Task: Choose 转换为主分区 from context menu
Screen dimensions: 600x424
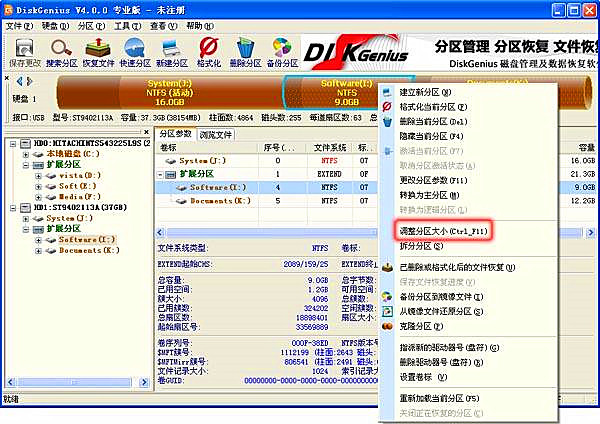Action: 467,195
